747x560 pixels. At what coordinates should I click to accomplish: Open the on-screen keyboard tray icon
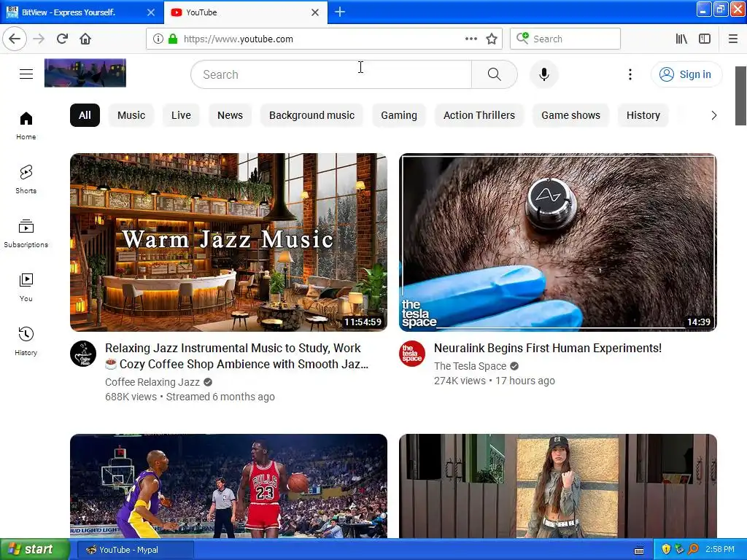pyautogui.click(x=639, y=551)
